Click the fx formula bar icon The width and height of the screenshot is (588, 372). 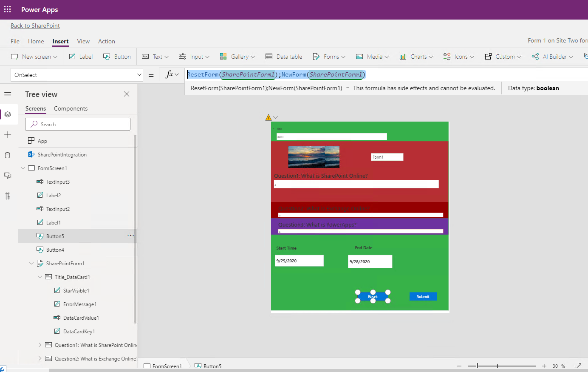pos(170,74)
